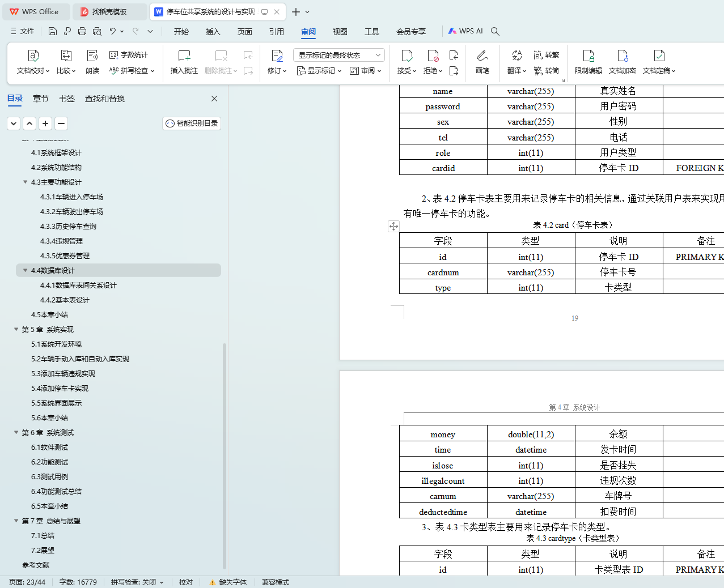The height and width of the screenshot is (588, 724).
Task: Jump to 6.3测试用例 heading
Action: [x=49, y=476]
